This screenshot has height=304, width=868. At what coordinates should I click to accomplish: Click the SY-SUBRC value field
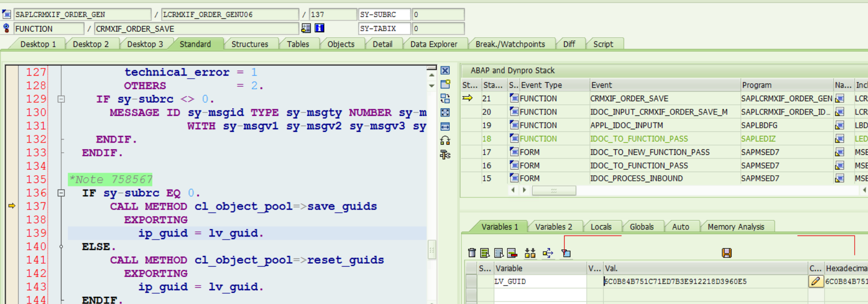[x=438, y=14]
